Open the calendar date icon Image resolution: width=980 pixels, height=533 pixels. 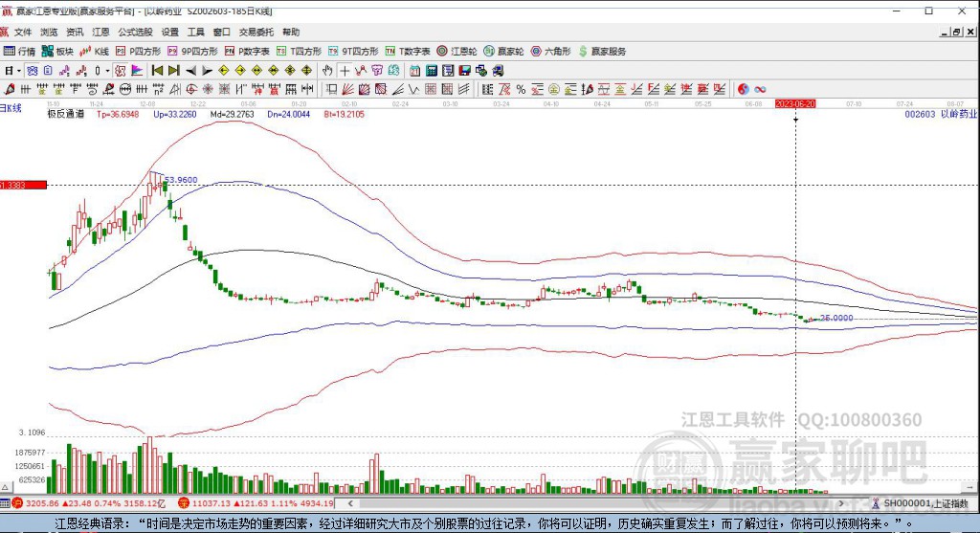click(x=415, y=71)
